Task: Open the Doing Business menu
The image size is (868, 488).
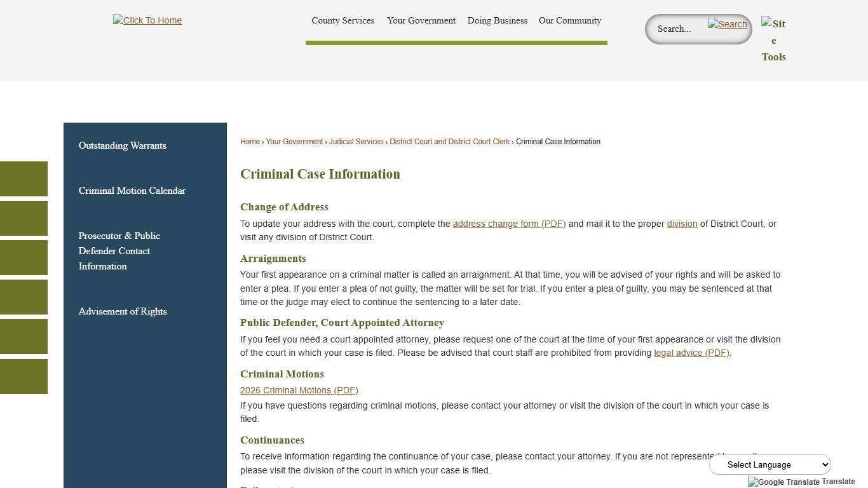Action: tap(497, 20)
